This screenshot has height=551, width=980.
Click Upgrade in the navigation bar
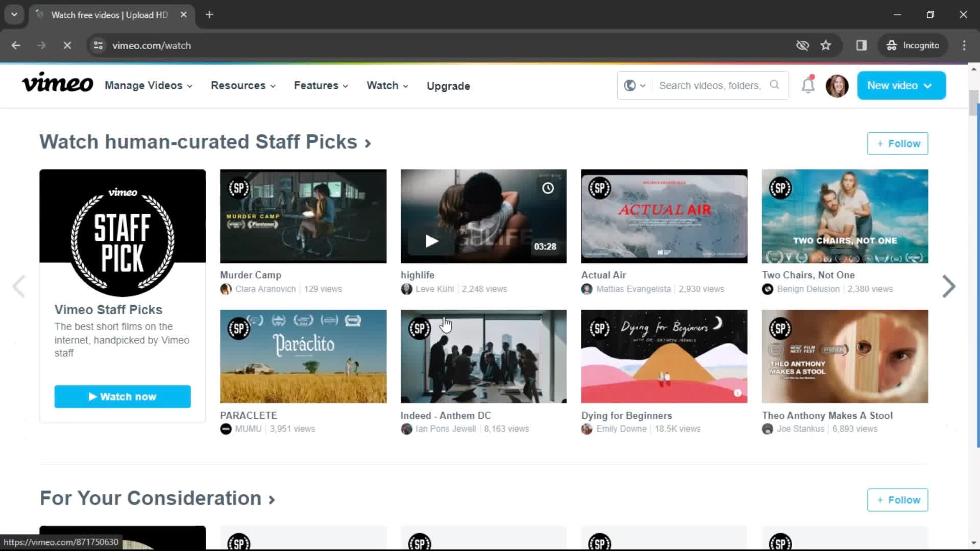pos(448,86)
